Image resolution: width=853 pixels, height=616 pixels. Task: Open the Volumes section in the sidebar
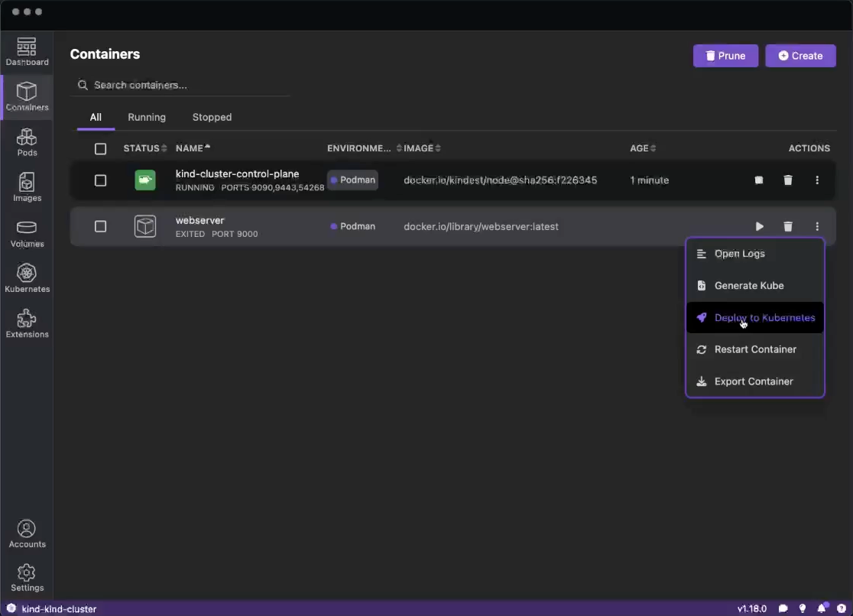pyautogui.click(x=27, y=234)
